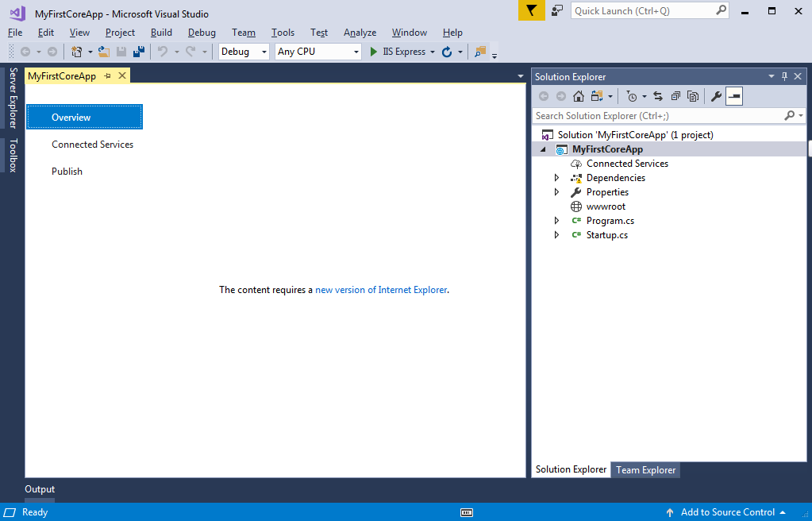Click the Save All multi-disk icon
812x521 pixels.
139,52
